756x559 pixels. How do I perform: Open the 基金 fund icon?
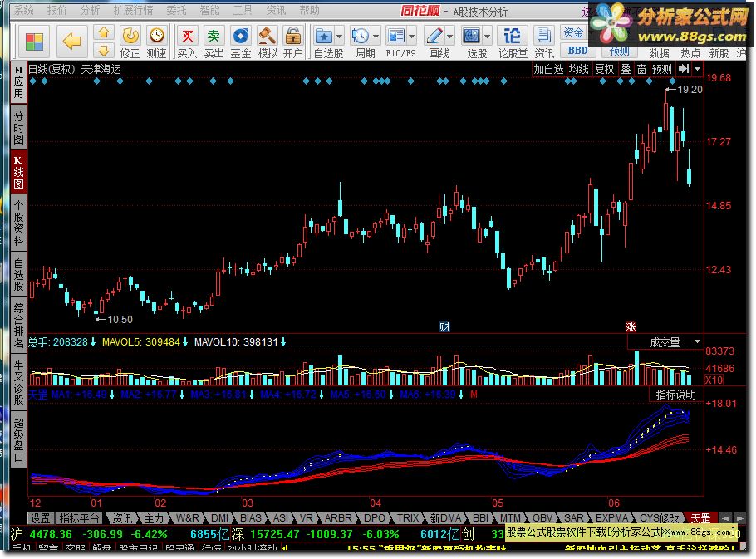(241, 42)
